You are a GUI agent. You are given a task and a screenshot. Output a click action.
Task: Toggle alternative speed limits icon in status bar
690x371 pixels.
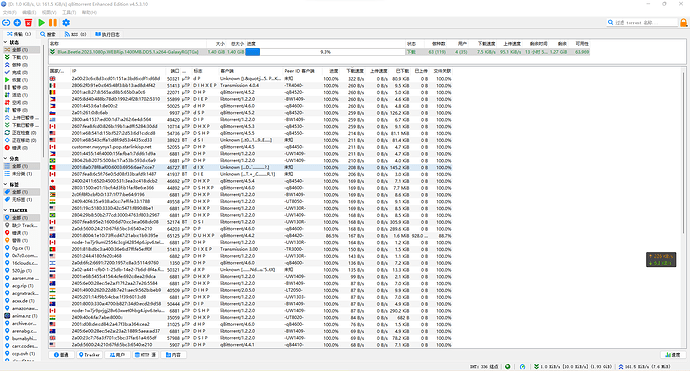tap(522, 367)
